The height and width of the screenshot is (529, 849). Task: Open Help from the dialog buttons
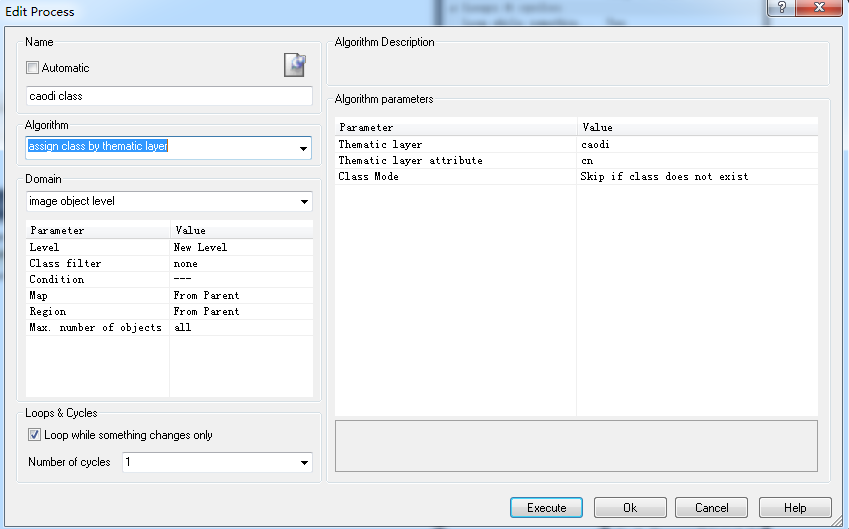[x=795, y=508]
